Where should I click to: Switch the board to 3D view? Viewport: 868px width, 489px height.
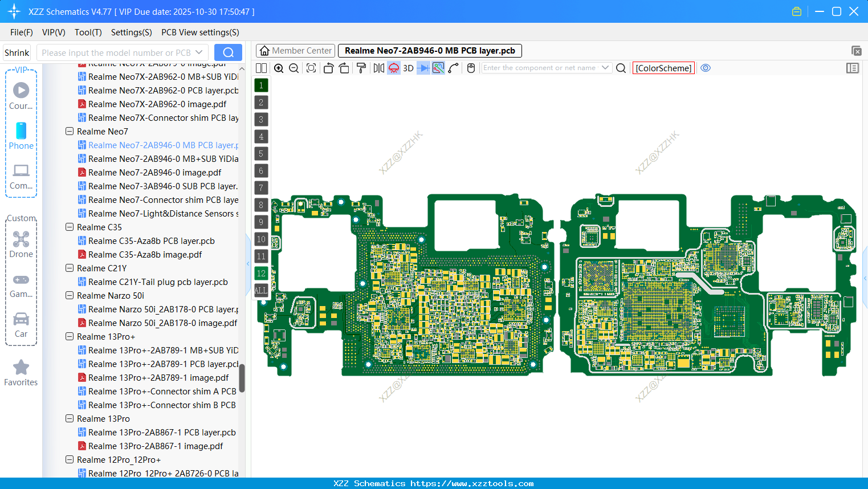coord(407,68)
